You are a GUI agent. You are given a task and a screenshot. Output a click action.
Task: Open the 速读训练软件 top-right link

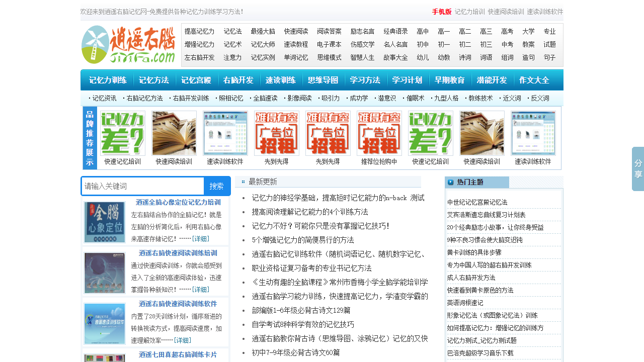point(545,12)
